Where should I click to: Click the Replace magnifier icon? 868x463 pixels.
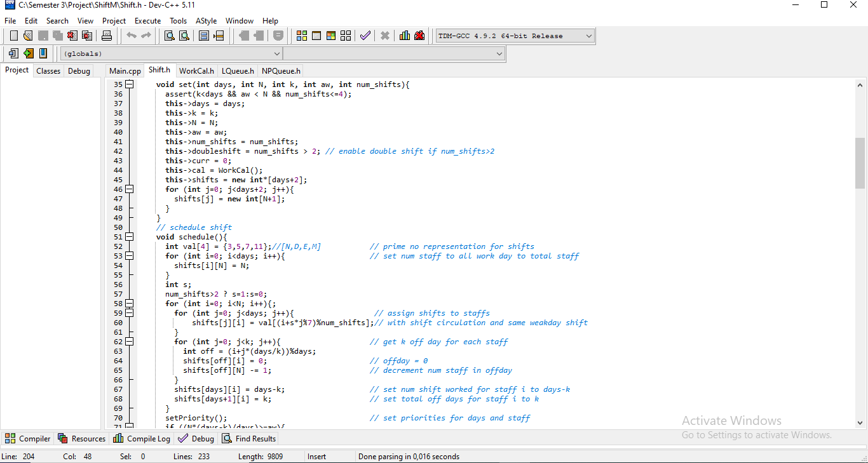[x=184, y=36]
